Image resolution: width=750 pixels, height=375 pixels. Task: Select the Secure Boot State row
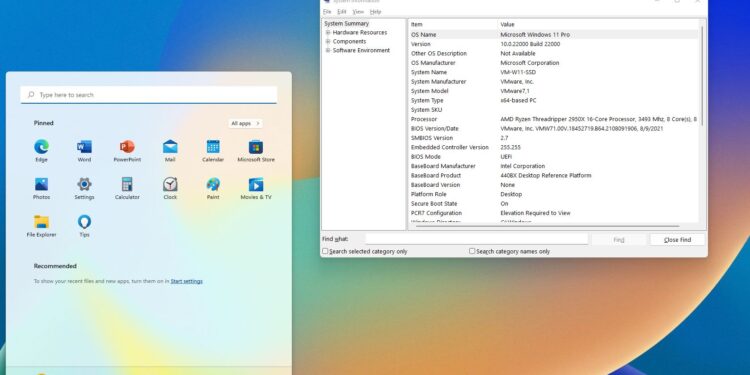[x=554, y=204]
